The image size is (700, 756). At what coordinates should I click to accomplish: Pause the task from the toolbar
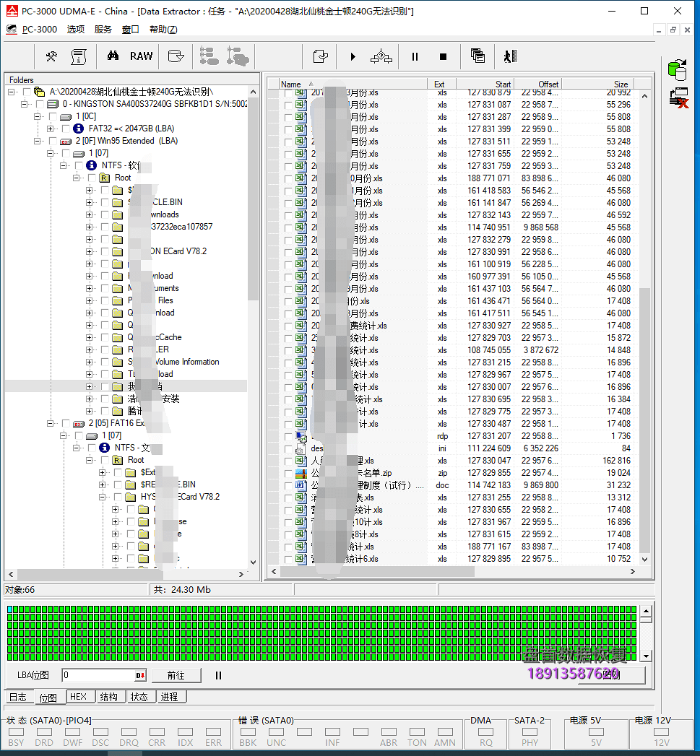(x=415, y=57)
